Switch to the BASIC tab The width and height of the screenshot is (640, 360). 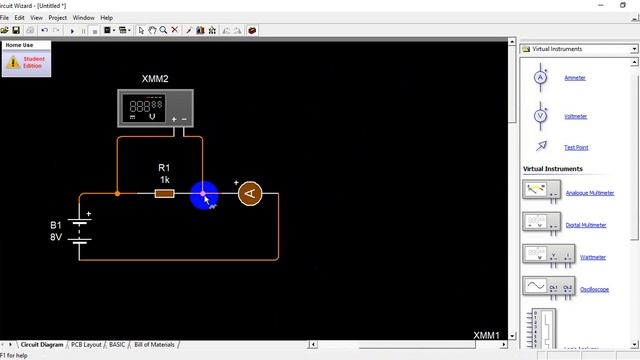click(x=117, y=344)
